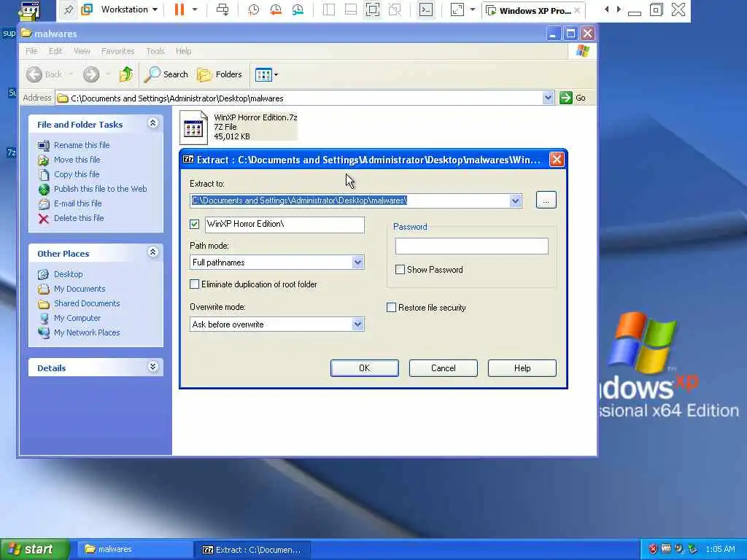Screen dimensions: 747x560
Task: Take a snapshot of the VM
Action: coord(253,9)
